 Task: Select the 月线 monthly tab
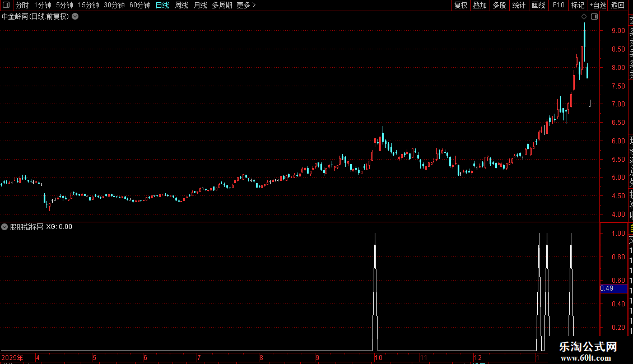pos(200,5)
